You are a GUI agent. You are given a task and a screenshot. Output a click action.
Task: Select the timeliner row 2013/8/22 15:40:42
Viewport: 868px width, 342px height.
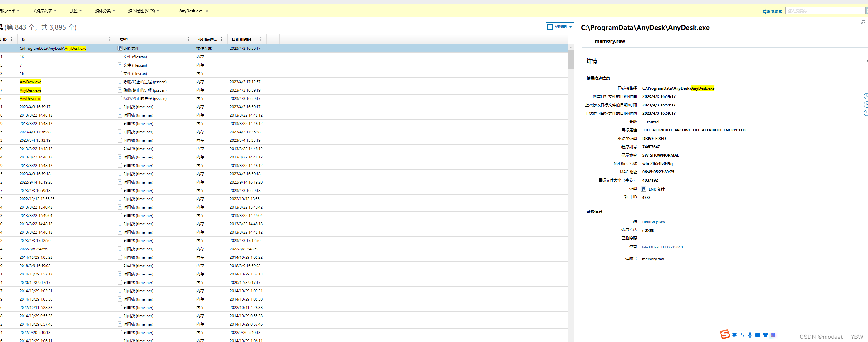click(284, 207)
